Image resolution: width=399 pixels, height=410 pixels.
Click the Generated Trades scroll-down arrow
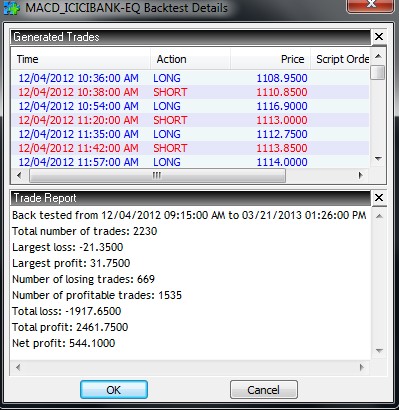(378, 159)
